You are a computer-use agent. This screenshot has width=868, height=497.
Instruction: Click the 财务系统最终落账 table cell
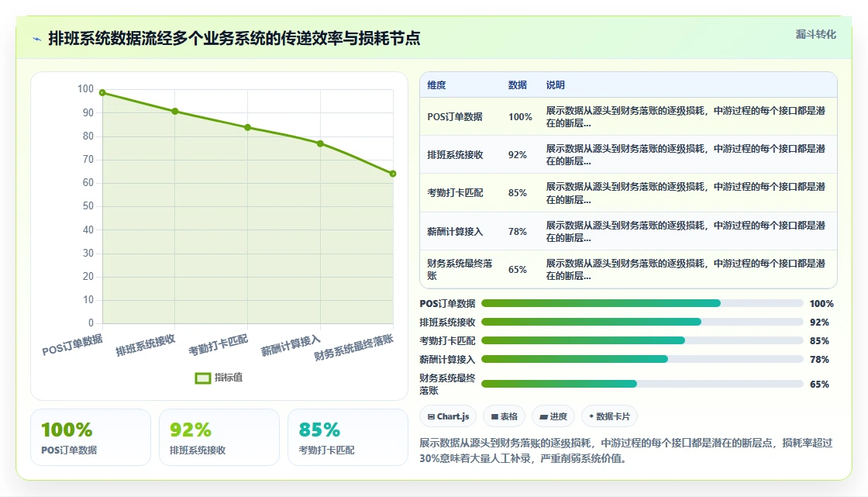[460, 269]
